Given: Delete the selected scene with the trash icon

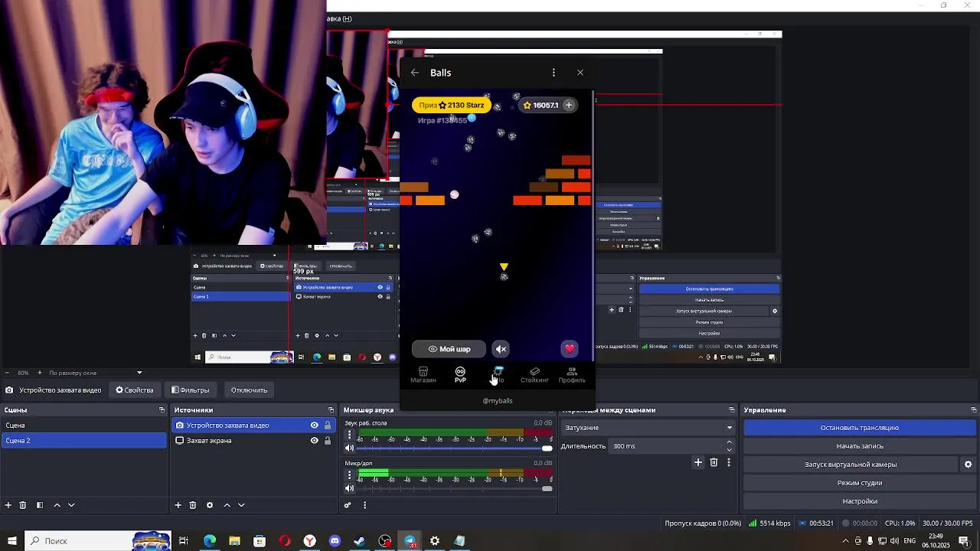Looking at the screenshot, I should click(23, 505).
